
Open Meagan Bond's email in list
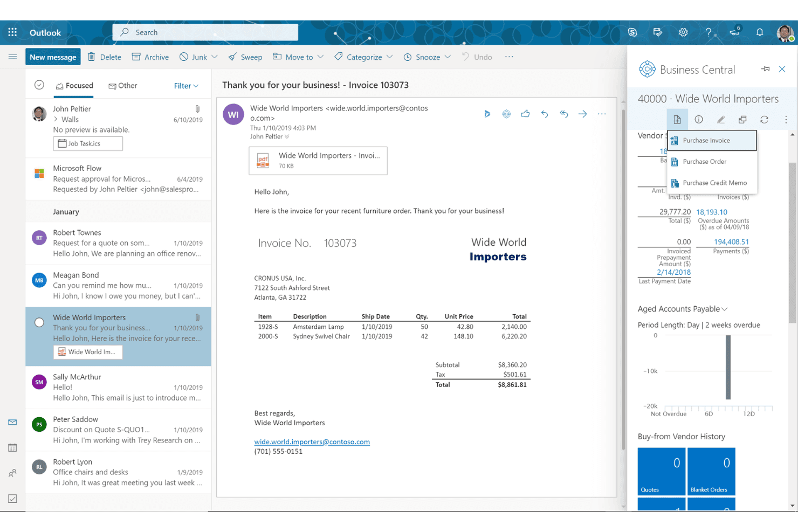tap(118, 286)
